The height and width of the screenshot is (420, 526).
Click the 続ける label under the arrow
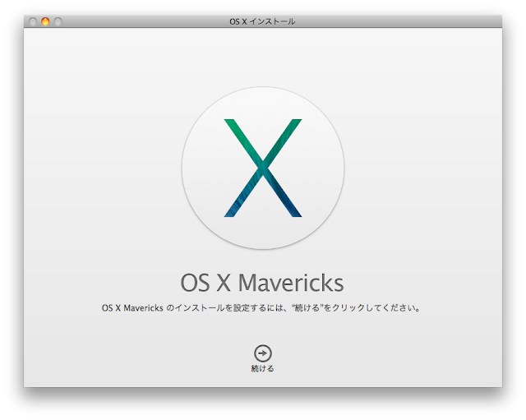(x=263, y=368)
